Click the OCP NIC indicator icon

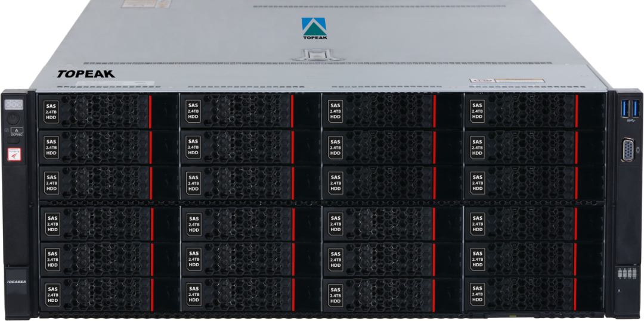(x=16, y=130)
